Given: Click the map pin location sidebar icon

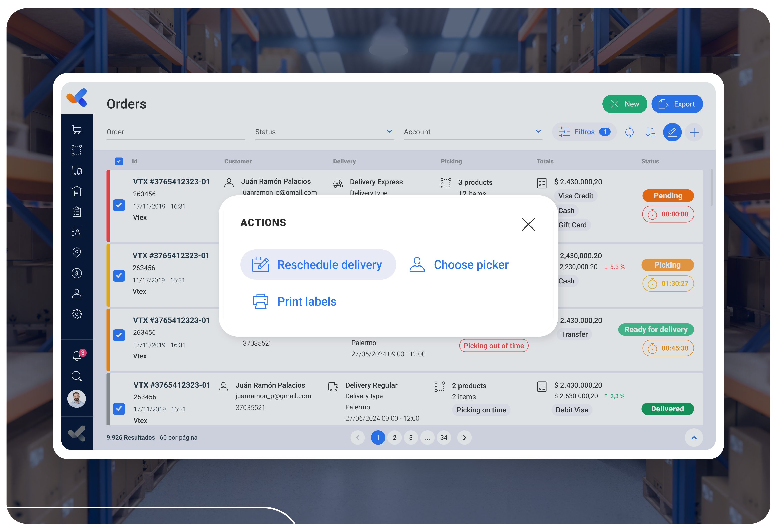Looking at the screenshot, I should tap(77, 252).
